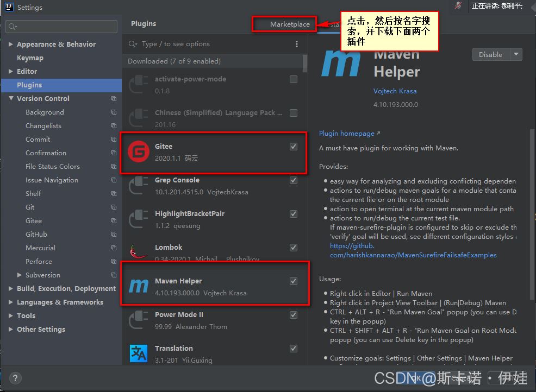This screenshot has width=536, height=392.
Task: Enable the Chinese Language Pack checkbox
Action: click(x=294, y=113)
